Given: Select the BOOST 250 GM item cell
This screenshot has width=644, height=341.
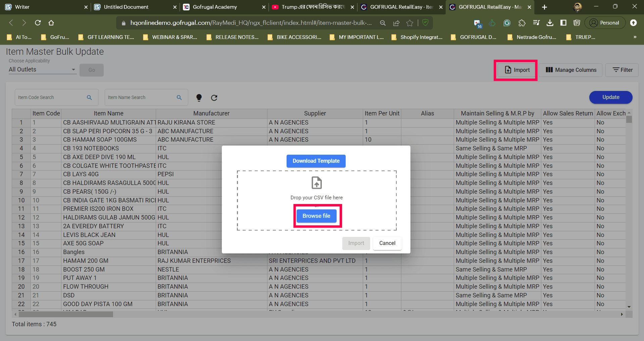Looking at the screenshot, I should point(109,270).
